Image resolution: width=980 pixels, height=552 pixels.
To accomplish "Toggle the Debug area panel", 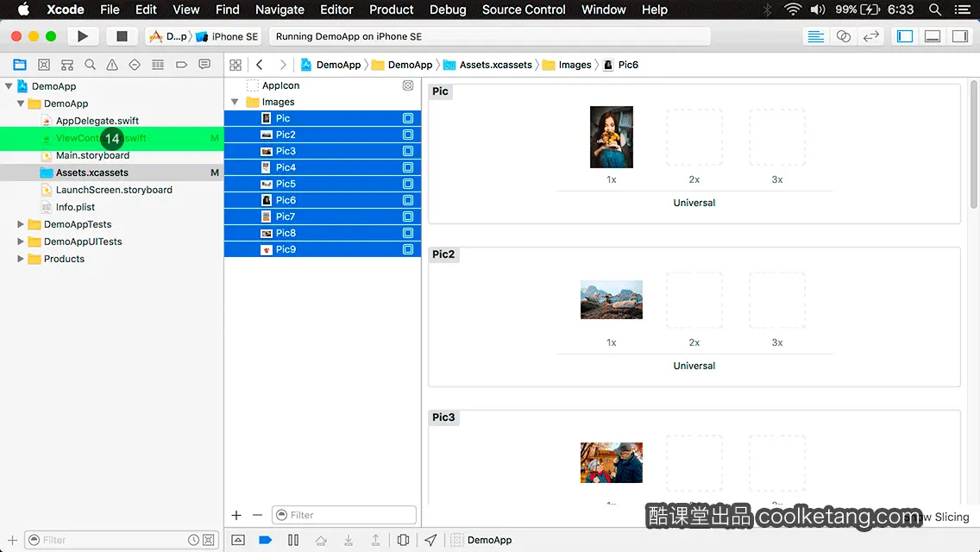I will [x=932, y=36].
